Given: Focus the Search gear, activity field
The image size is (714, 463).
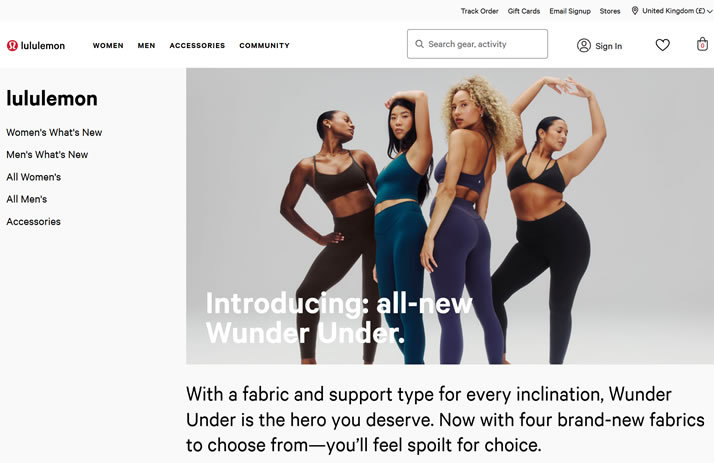Looking at the screenshot, I should point(477,44).
